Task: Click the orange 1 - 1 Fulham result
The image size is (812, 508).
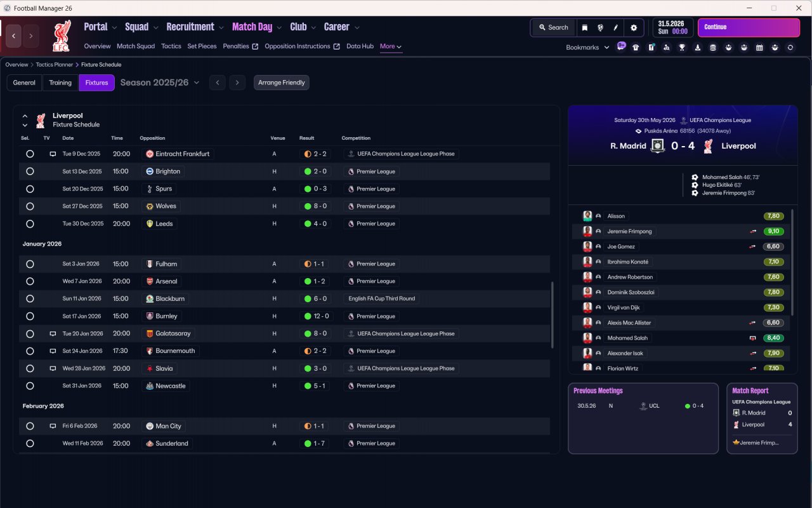Action: (x=315, y=264)
